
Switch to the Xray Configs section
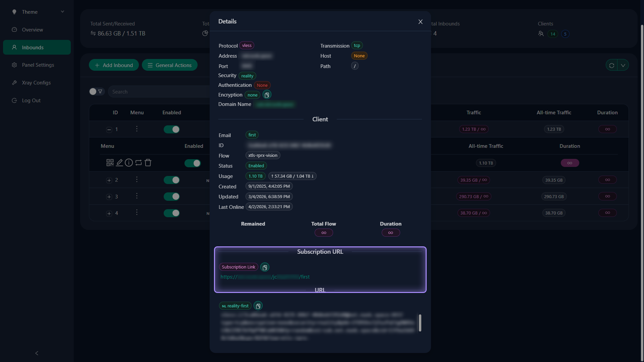[36, 82]
